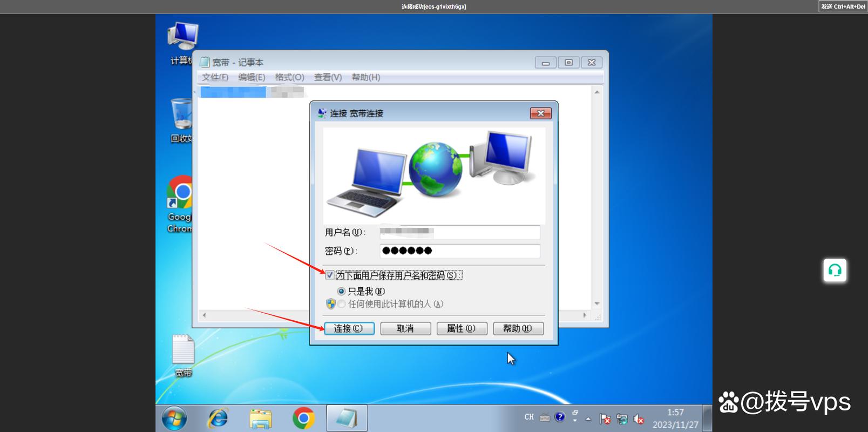Close the 连接 宽带连接 dialog

pos(540,113)
